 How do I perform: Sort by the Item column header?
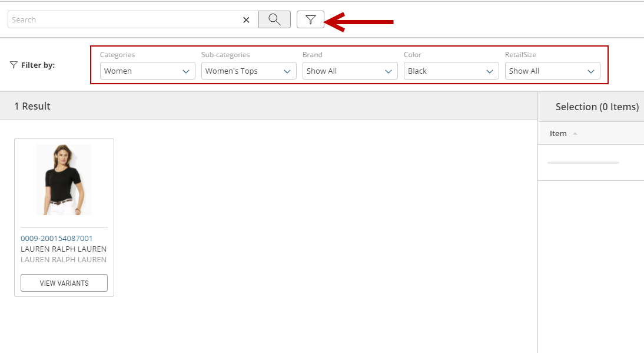[x=558, y=133]
